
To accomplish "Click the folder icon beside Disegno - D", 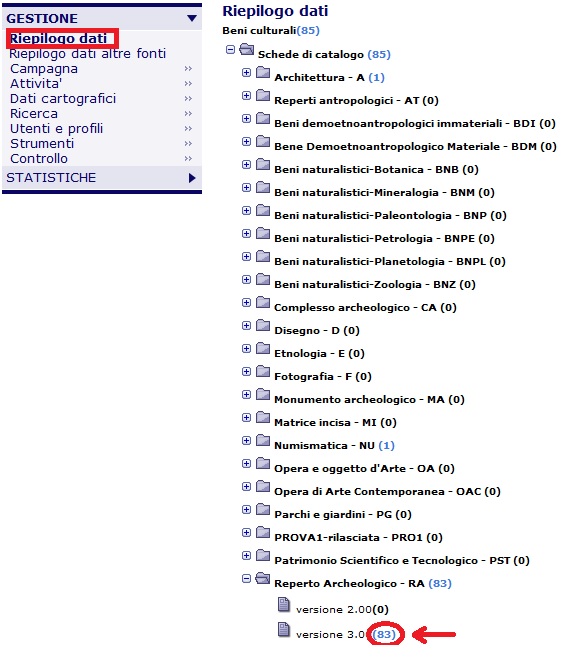I will click(263, 325).
